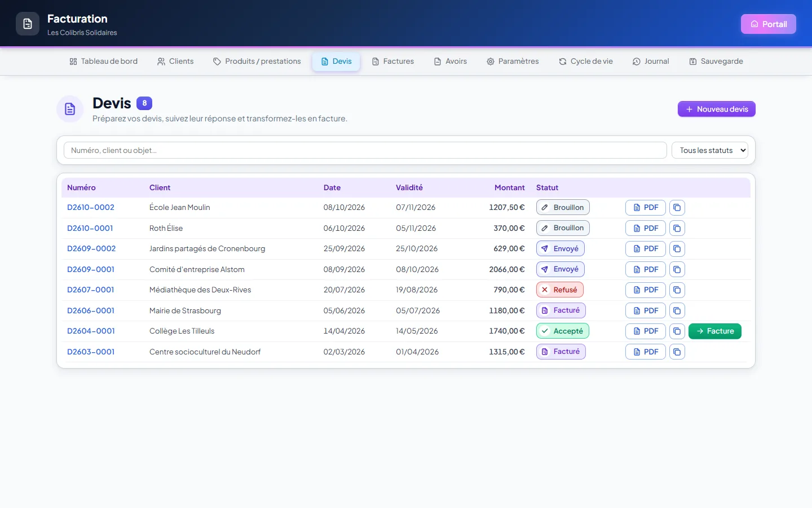Go to the Sauvegarde tab
Viewport: 812px width, 508px height.
(716, 62)
